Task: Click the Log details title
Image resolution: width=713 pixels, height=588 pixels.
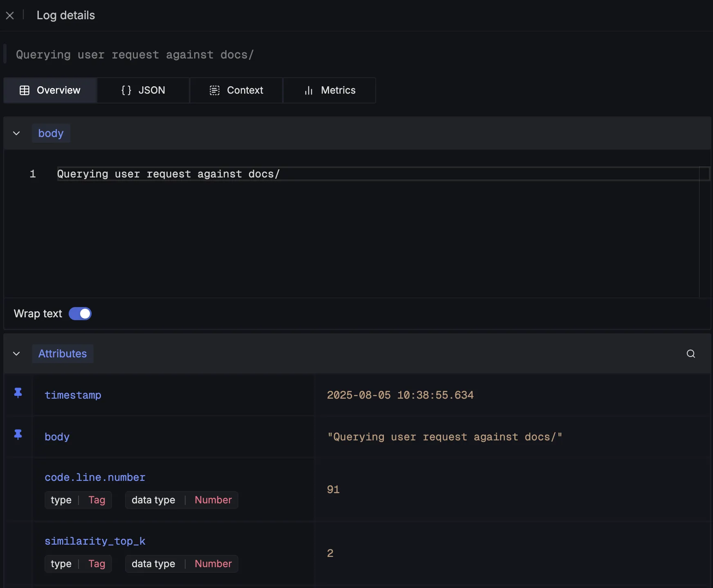Action: [x=66, y=15]
